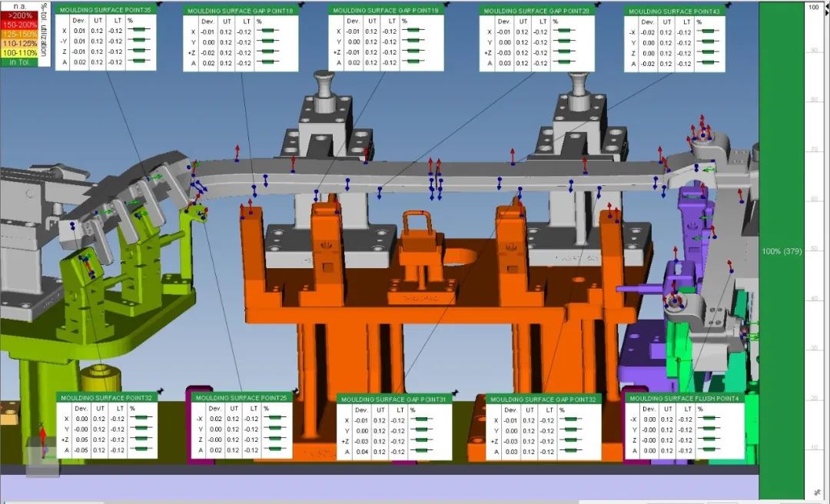Click the pin icon on MOULDING SURFACE POINT35 label
Screen dimensions: 830x504
pyautogui.click(x=160, y=5)
